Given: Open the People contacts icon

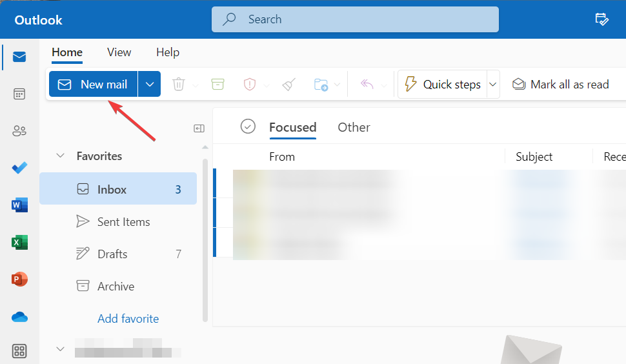Looking at the screenshot, I should pos(19,130).
